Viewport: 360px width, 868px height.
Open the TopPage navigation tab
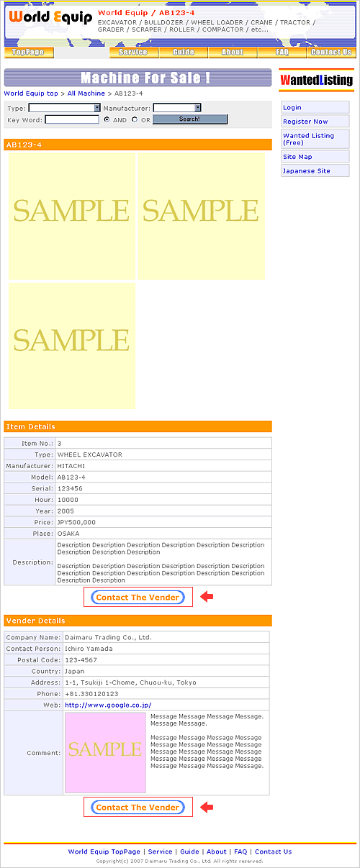(x=29, y=52)
